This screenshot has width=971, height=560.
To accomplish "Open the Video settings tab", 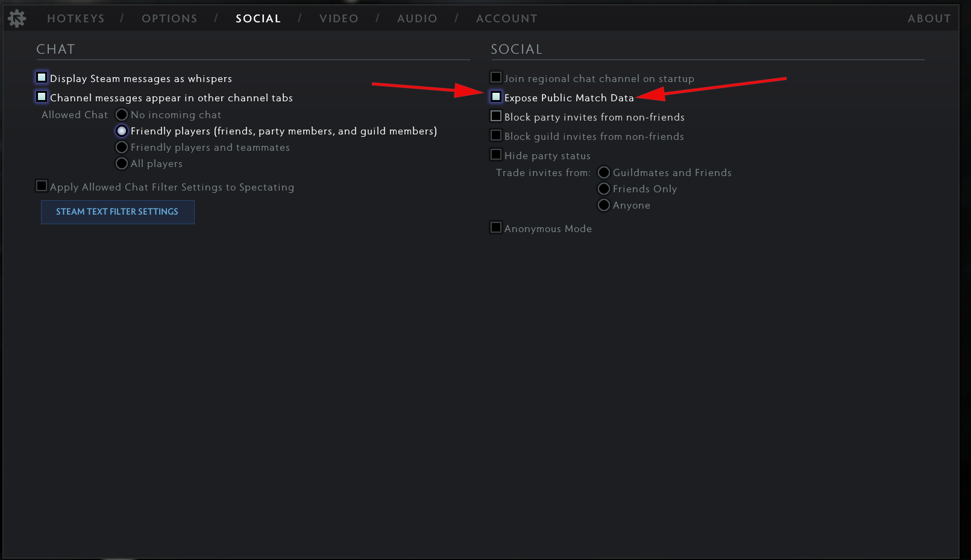I will pyautogui.click(x=339, y=19).
